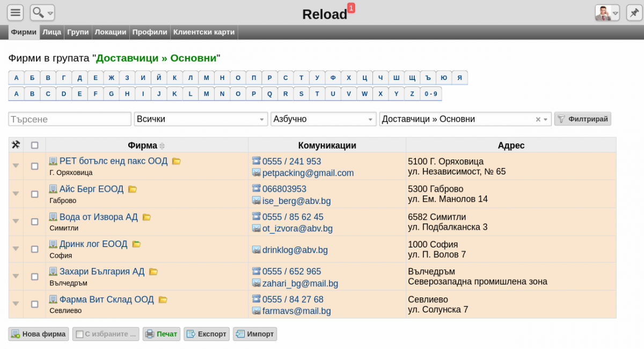Check the Фарма Вит Склад ООД row
Viewport: 644px width, 349px height.
coord(35,304)
